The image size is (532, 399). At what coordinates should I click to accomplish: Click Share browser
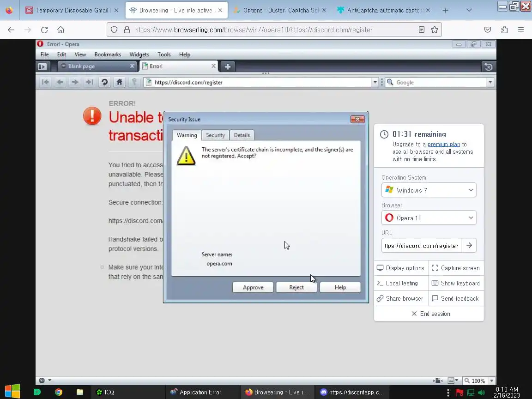point(401,299)
